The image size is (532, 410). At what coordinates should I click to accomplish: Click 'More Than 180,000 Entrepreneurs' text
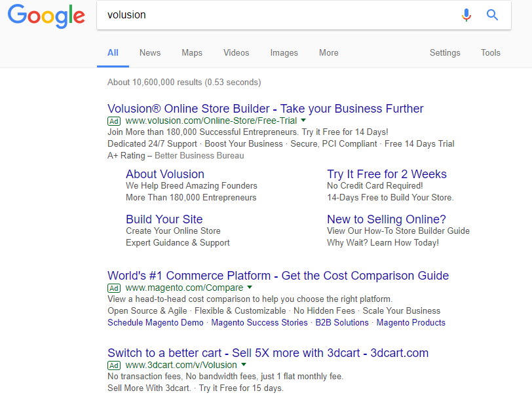click(191, 197)
